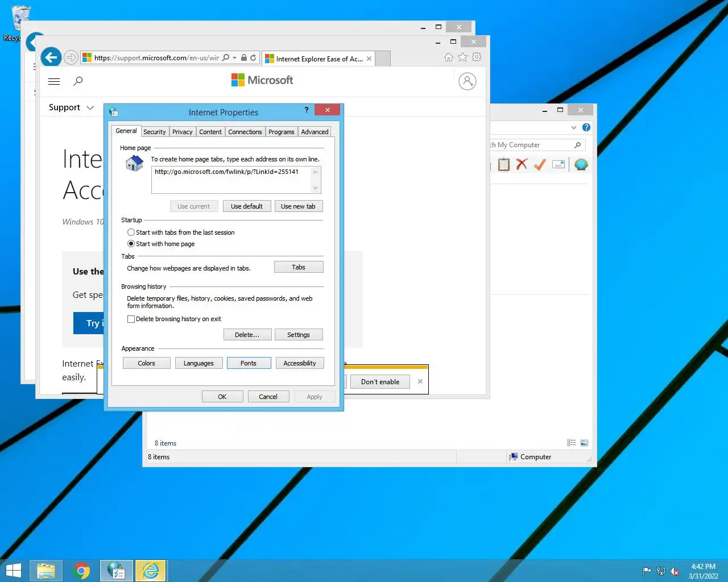Click the dialog help question mark
The image size is (728, 582).
click(x=307, y=110)
